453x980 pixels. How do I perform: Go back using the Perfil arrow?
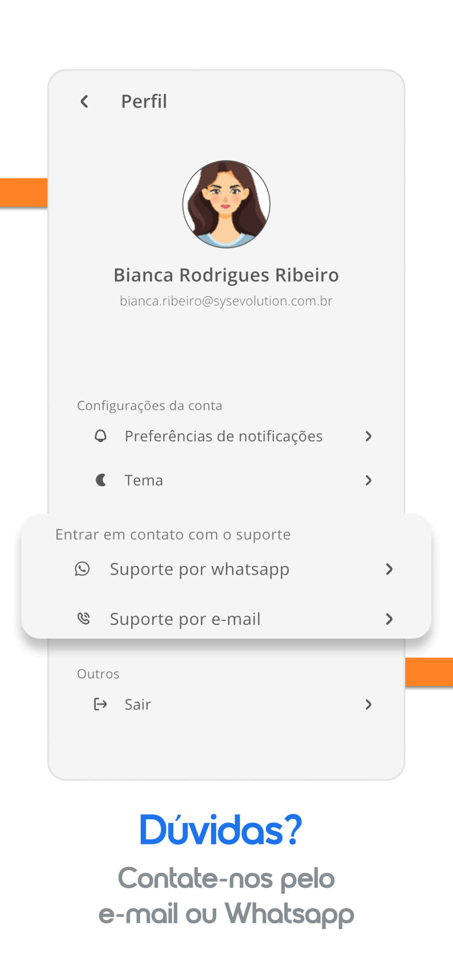pyautogui.click(x=85, y=102)
